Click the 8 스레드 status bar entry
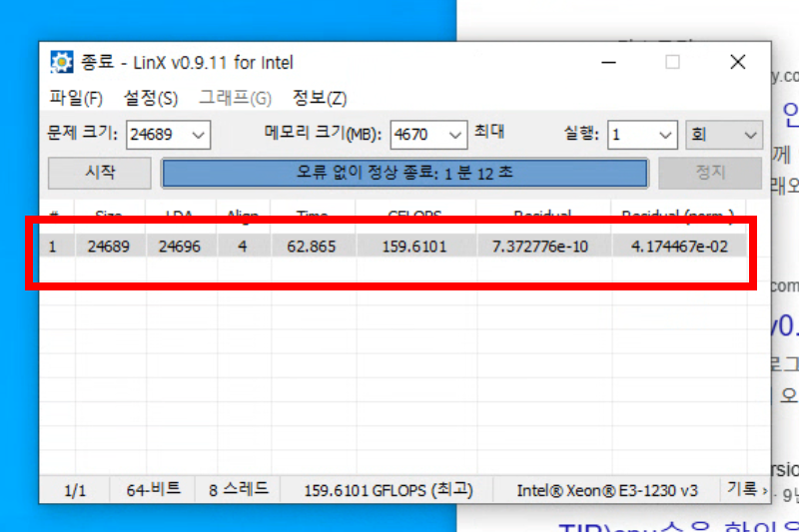The width and height of the screenshot is (799, 532). (239, 490)
